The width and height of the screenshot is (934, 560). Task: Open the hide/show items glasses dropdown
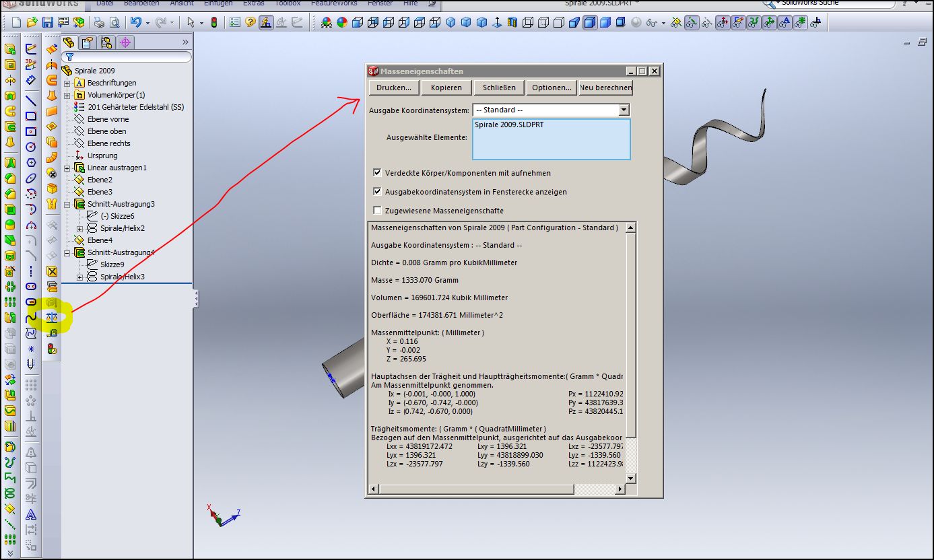tap(664, 22)
